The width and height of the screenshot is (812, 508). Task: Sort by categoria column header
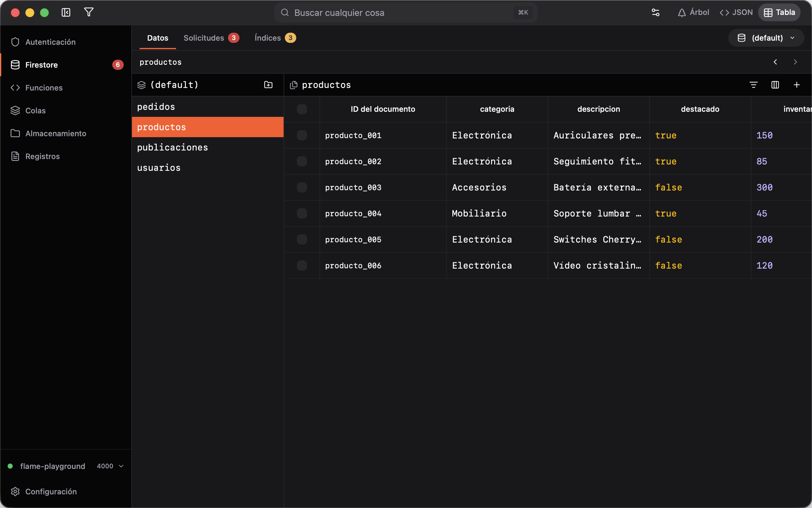point(497,109)
